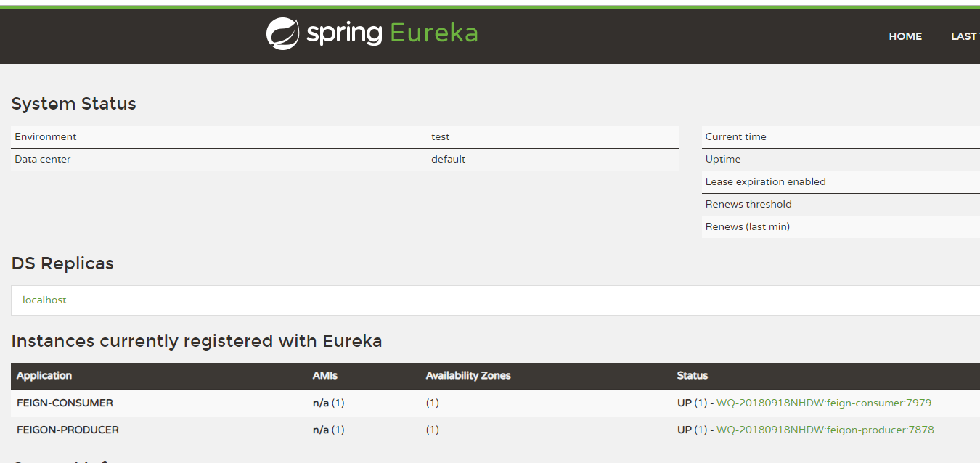Click the Uptime row label
This screenshot has width=980, height=463.
pyautogui.click(x=723, y=159)
